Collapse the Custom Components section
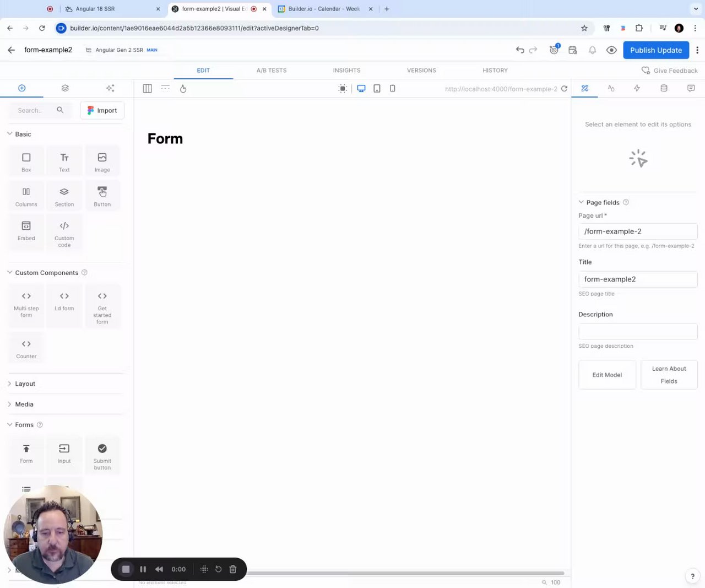 (x=9, y=272)
